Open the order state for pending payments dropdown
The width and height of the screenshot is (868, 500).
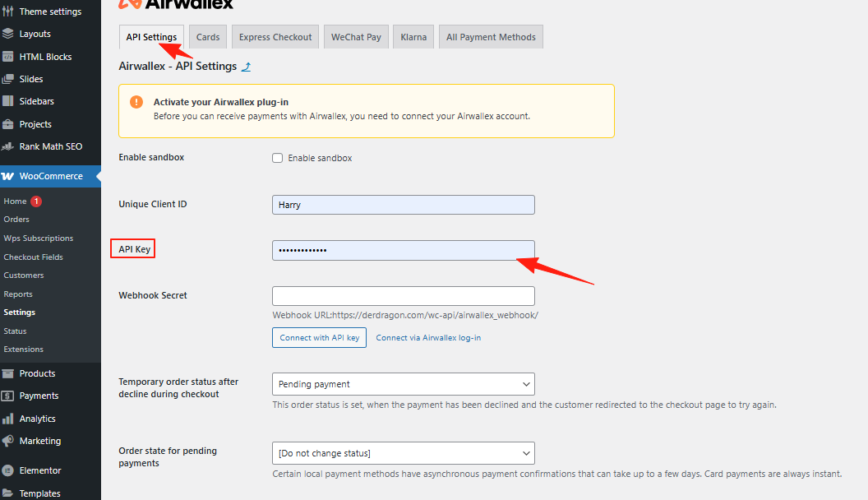click(403, 452)
